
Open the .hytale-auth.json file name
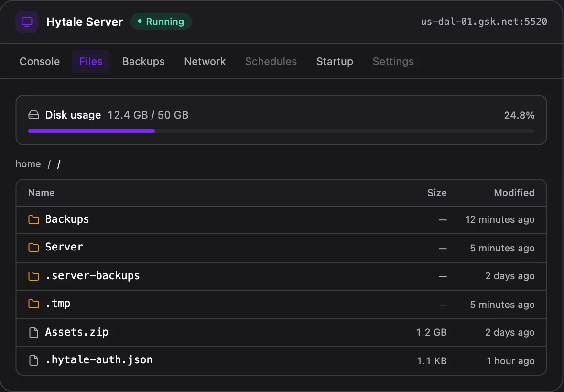[x=99, y=360]
